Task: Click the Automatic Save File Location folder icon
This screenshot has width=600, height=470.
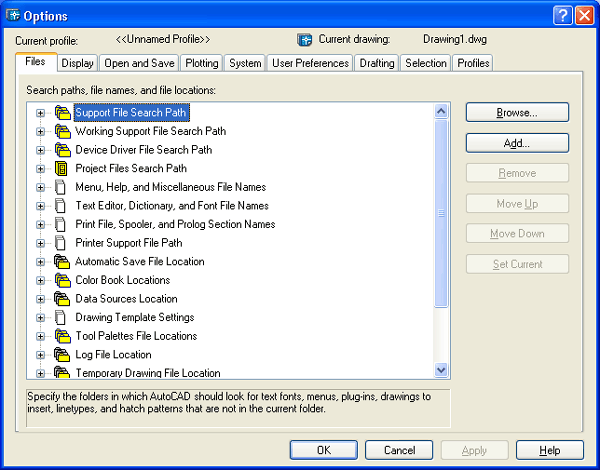Action: [62, 262]
